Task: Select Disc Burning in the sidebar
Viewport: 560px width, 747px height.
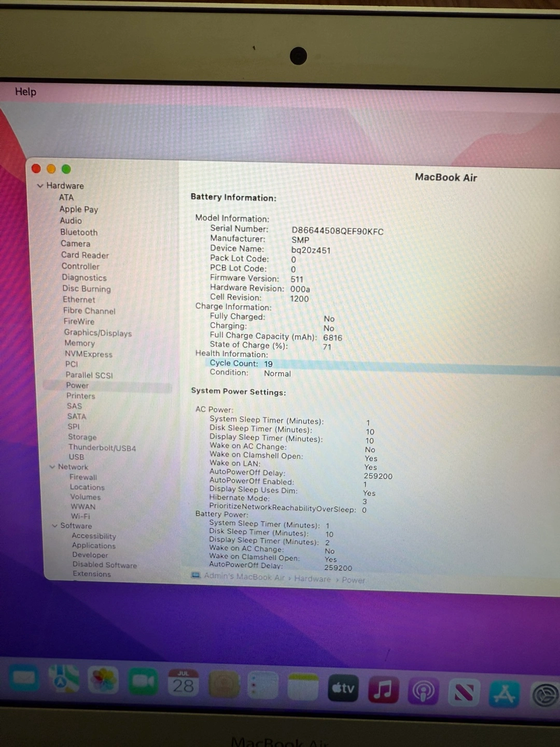Action: pyautogui.click(x=87, y=289)
